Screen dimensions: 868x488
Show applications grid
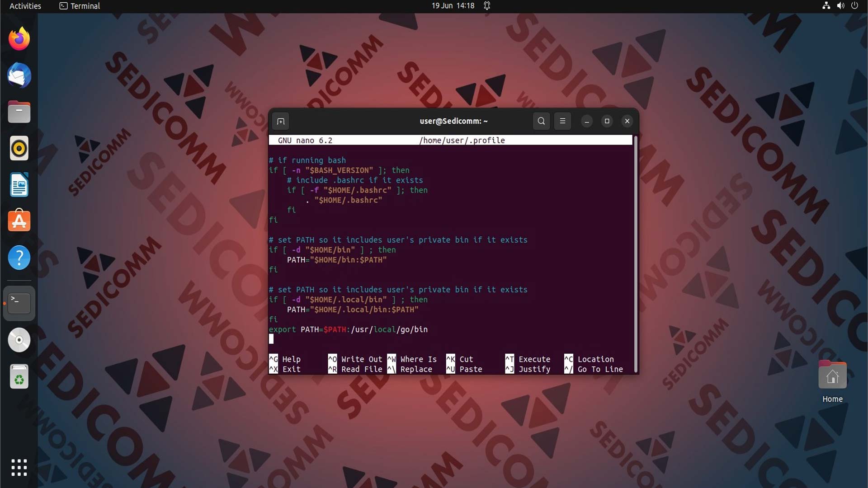tap(19, 468)
